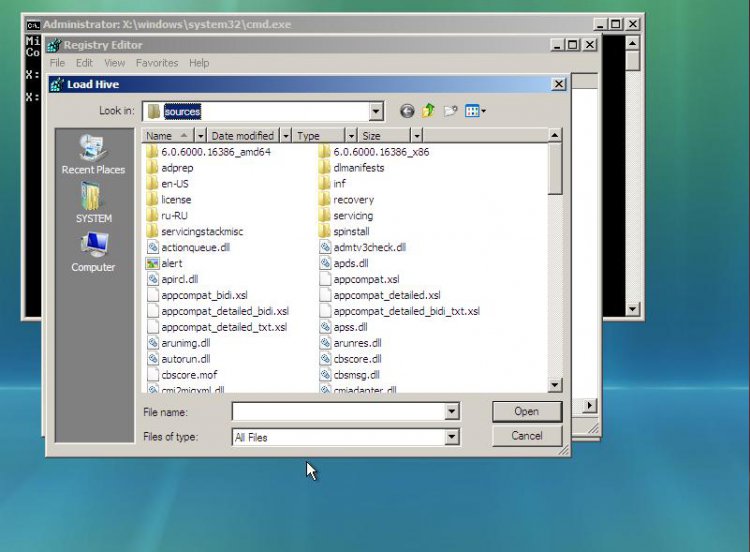Select the servicingstackmisc folder
The image size is (750, 552).
[x=195, y=232]
